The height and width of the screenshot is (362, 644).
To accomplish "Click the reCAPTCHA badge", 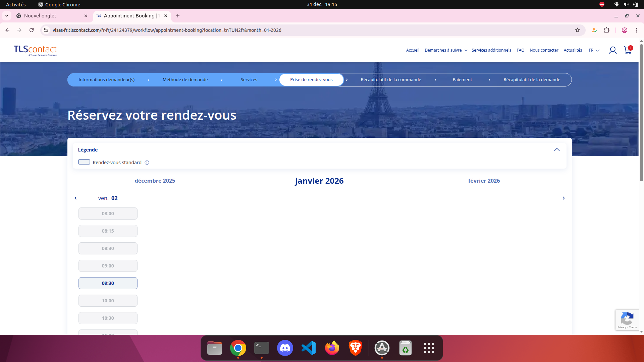I will click(x=627, y=320).
